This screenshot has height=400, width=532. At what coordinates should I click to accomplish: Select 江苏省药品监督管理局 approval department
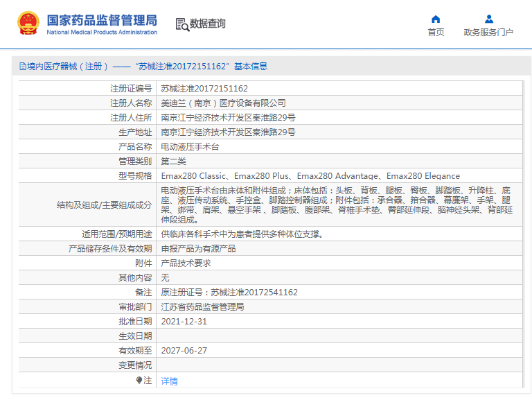202,307
